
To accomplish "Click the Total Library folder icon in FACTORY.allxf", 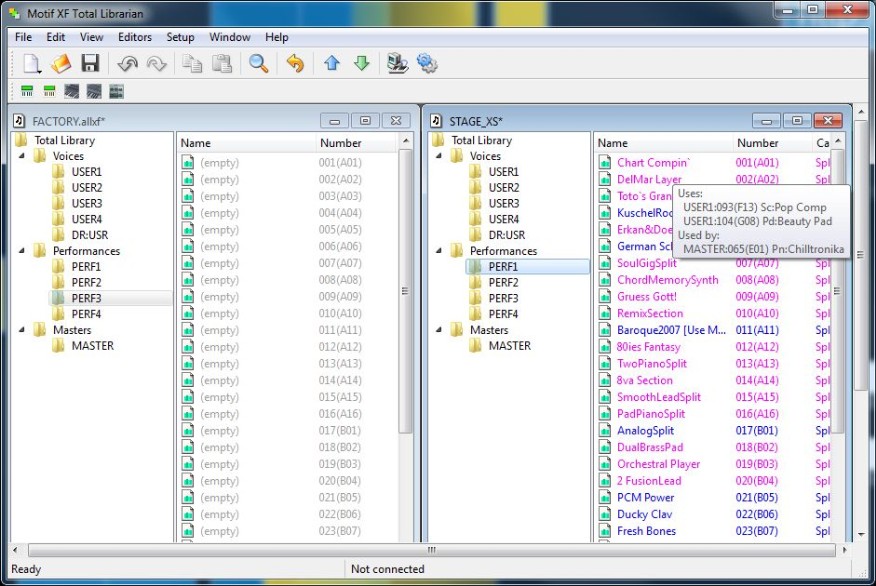I will pos(21,140).
